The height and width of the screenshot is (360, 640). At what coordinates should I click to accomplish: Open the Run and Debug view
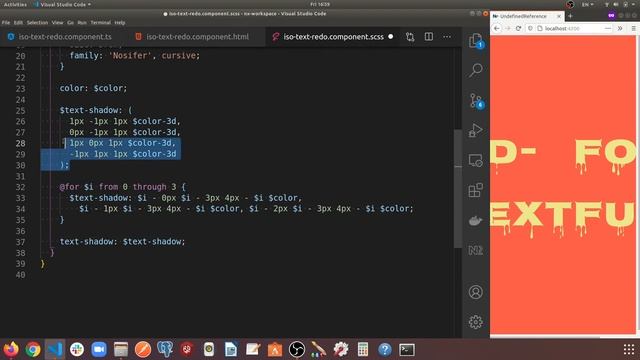point(476,130)
